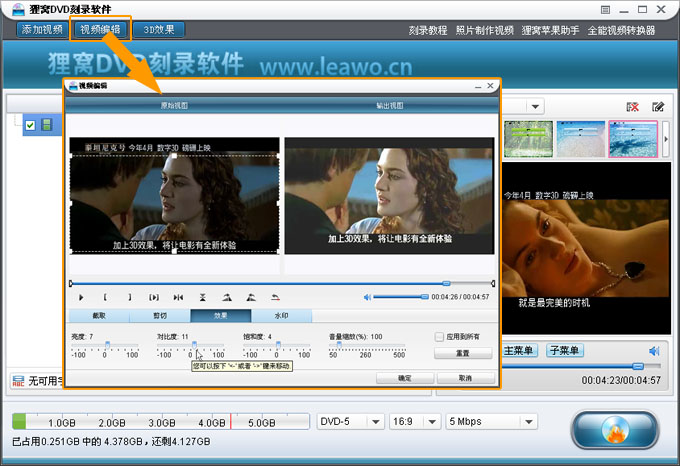
Task: Switch to 子菜单 button
Action: click(x=565, y=350)
